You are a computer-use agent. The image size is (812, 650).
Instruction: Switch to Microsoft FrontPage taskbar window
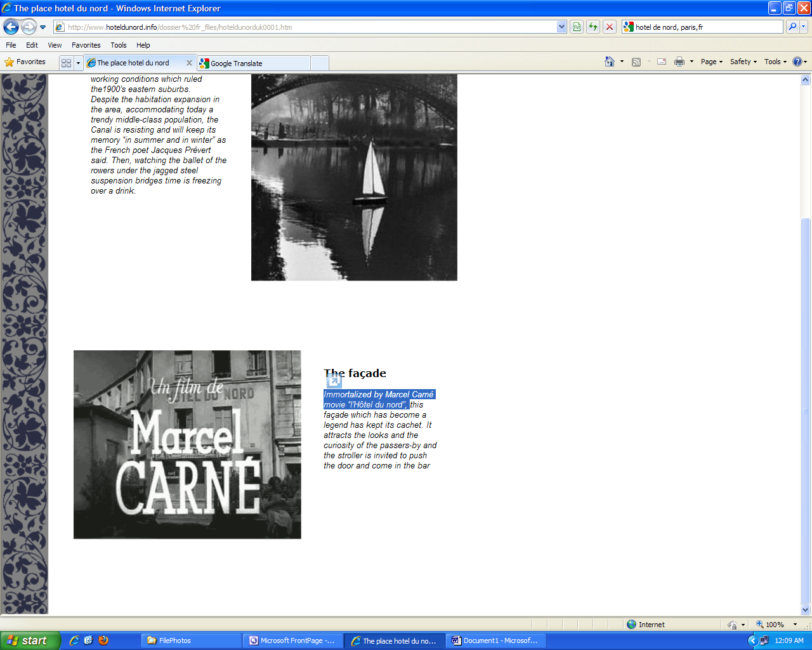(293, 640)
